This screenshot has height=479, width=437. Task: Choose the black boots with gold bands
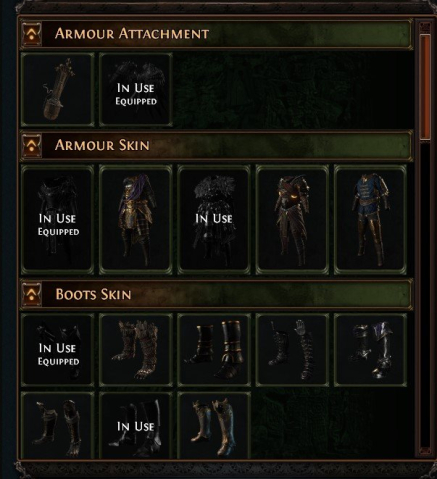click(214, 349)
